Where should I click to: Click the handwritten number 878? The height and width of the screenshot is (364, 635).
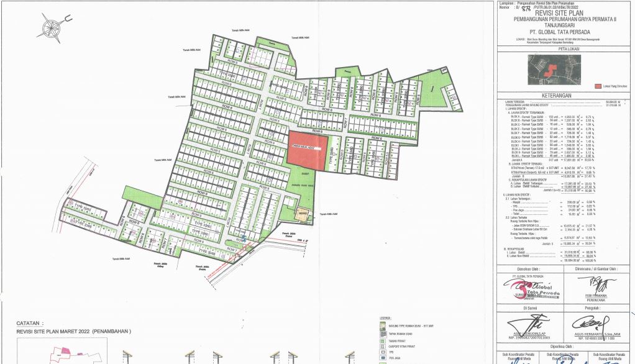coord(526,8)
